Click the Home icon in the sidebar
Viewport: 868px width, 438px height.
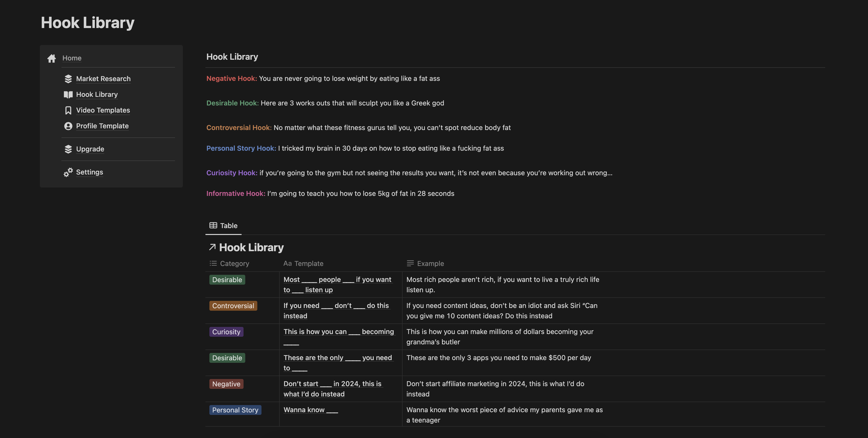pos(51,58)
